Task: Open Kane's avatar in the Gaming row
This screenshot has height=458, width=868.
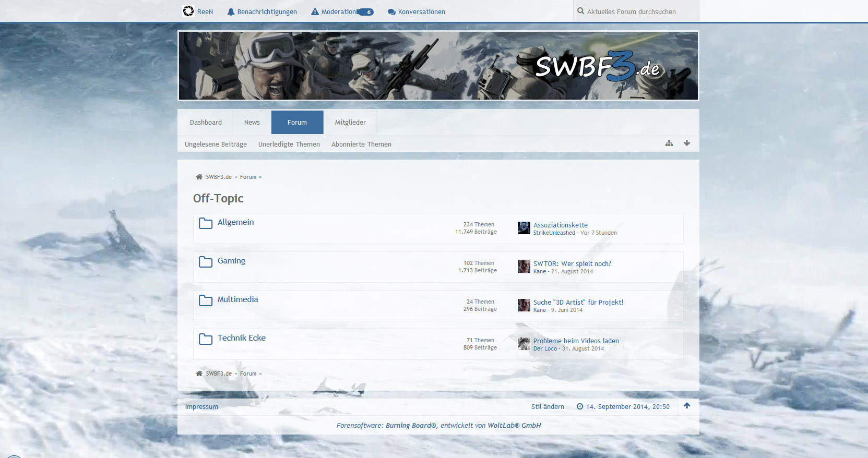Action: click(524, 267)
